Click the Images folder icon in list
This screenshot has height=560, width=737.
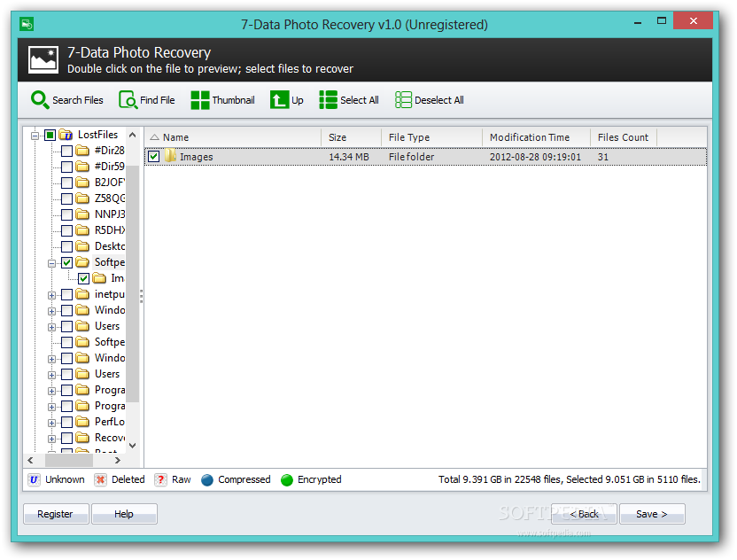170,156
